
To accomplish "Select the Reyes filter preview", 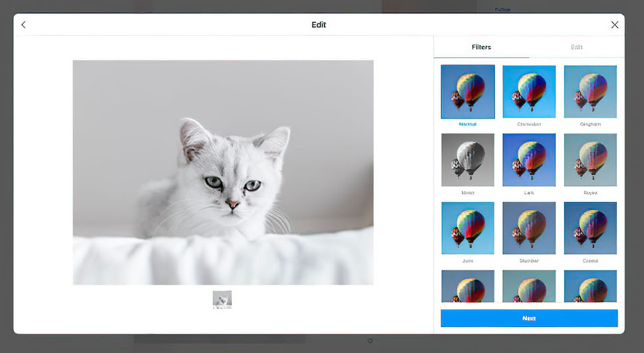I will [590, 160].
